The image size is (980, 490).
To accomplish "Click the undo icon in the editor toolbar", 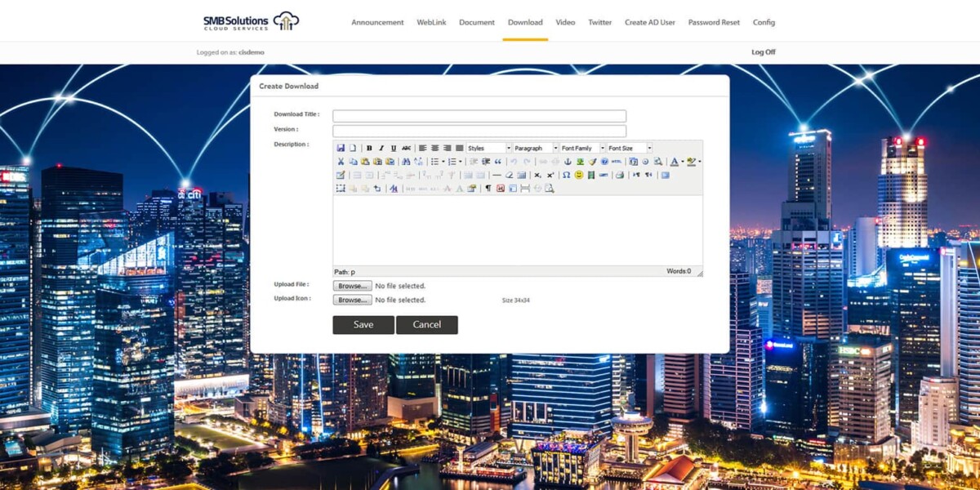I will point(514,161).
